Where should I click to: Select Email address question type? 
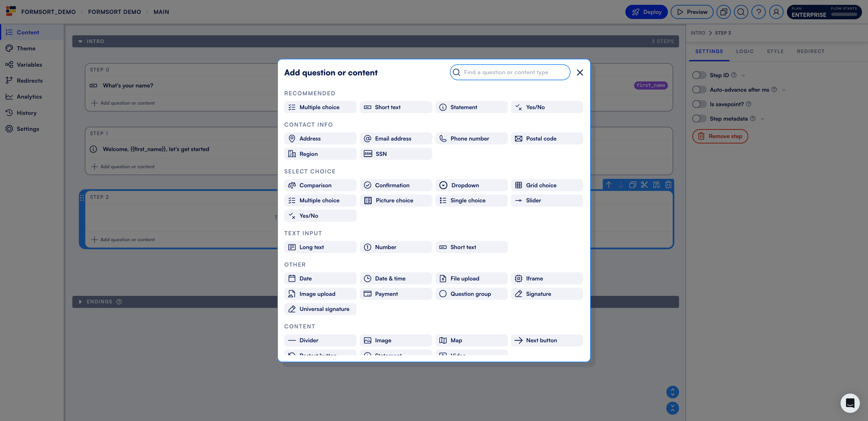click(x=396, y=138)
